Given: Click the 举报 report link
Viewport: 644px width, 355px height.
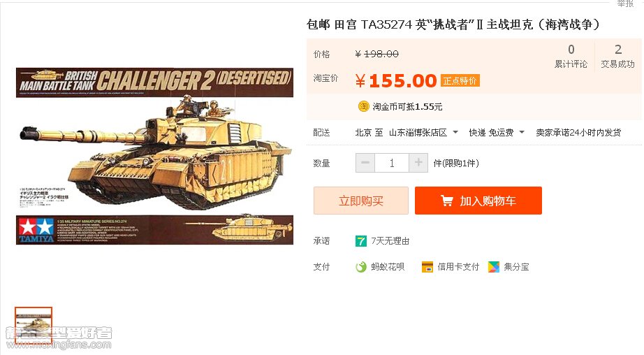Looking at the screenshot, I should (x=626, y=3).
